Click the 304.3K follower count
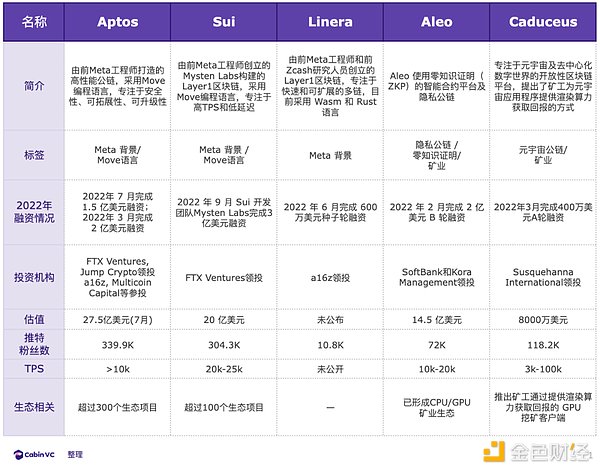This screenshot has height=473, width=600. [224, 345]
